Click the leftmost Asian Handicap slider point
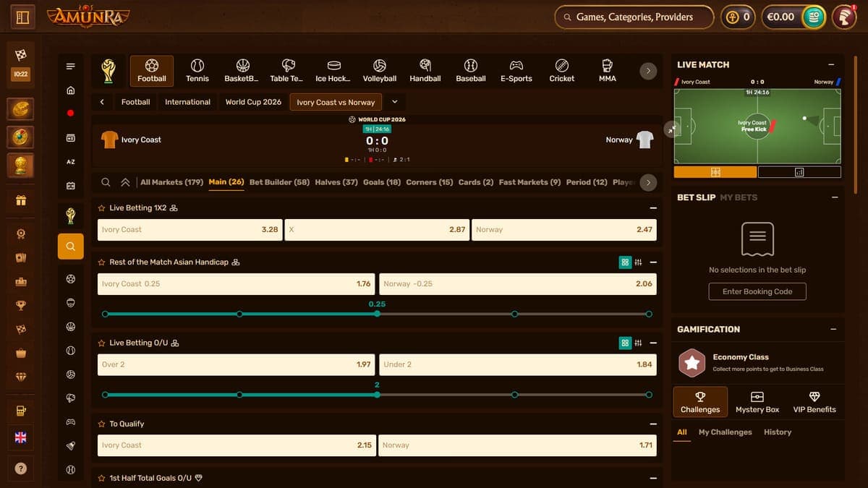The width and height of the screenshot is (868, 488). pyautogui.click(x=106, y=314)
